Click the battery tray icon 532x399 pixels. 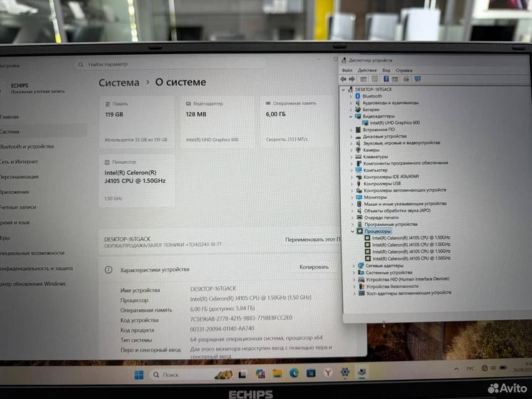(x=503, y=368)
